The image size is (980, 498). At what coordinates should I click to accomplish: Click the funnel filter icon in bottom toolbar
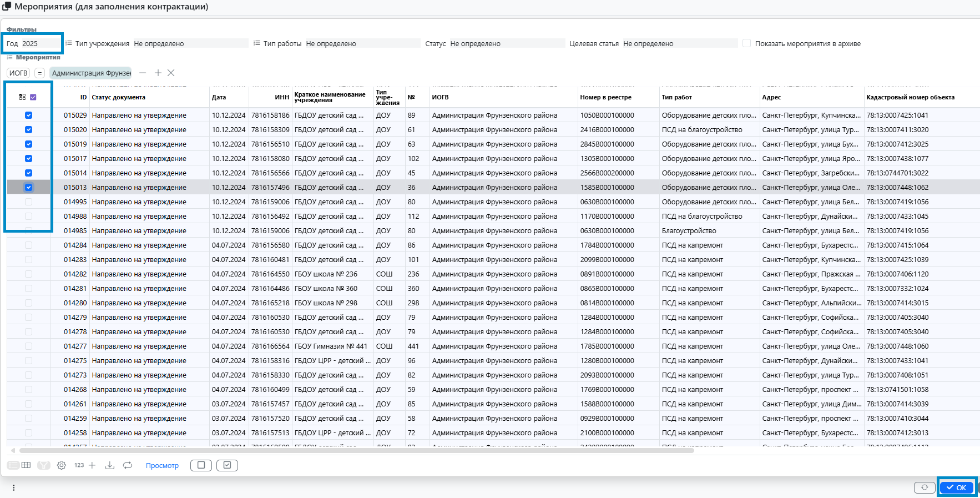point(44,465)
